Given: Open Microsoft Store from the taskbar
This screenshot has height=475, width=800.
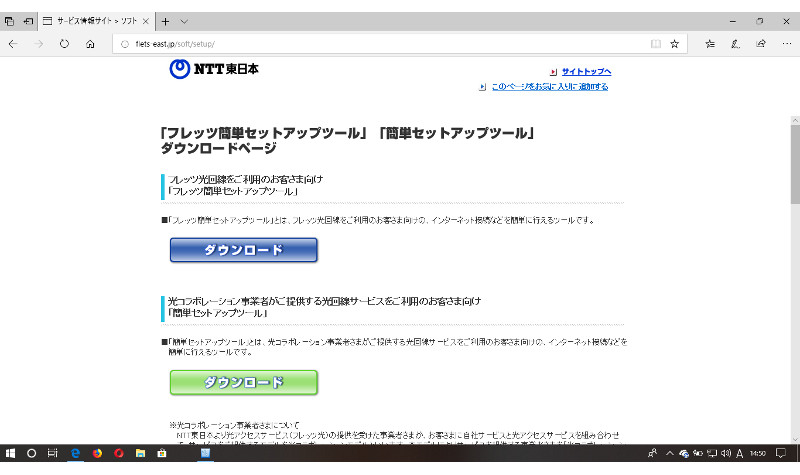Looking at the screenshot, I should point(162,453).
